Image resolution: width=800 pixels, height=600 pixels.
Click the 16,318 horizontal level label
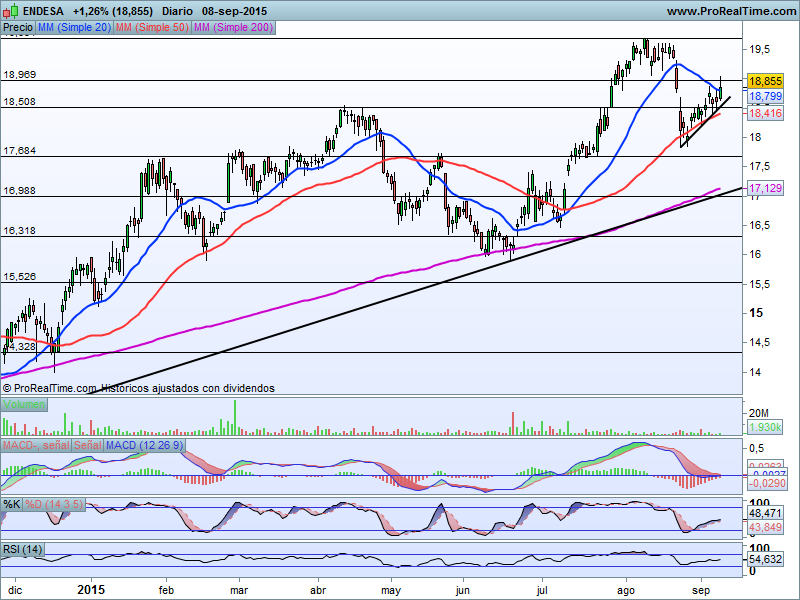20,231
